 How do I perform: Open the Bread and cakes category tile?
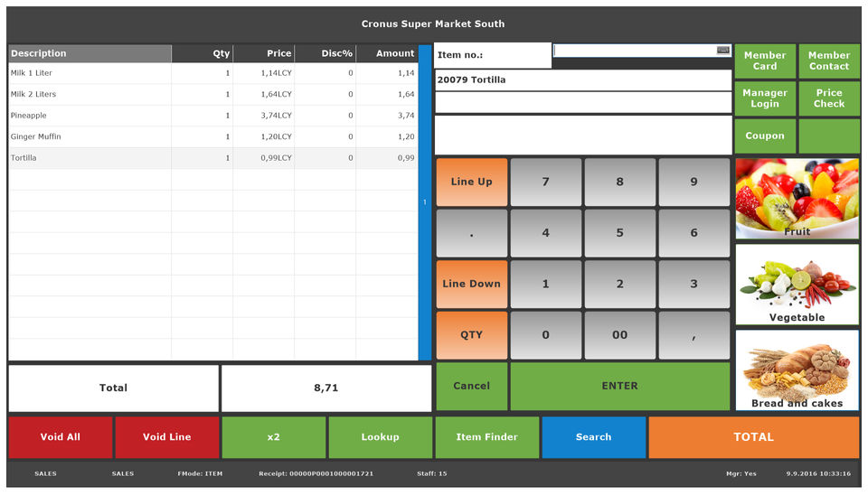coord(797,370)
